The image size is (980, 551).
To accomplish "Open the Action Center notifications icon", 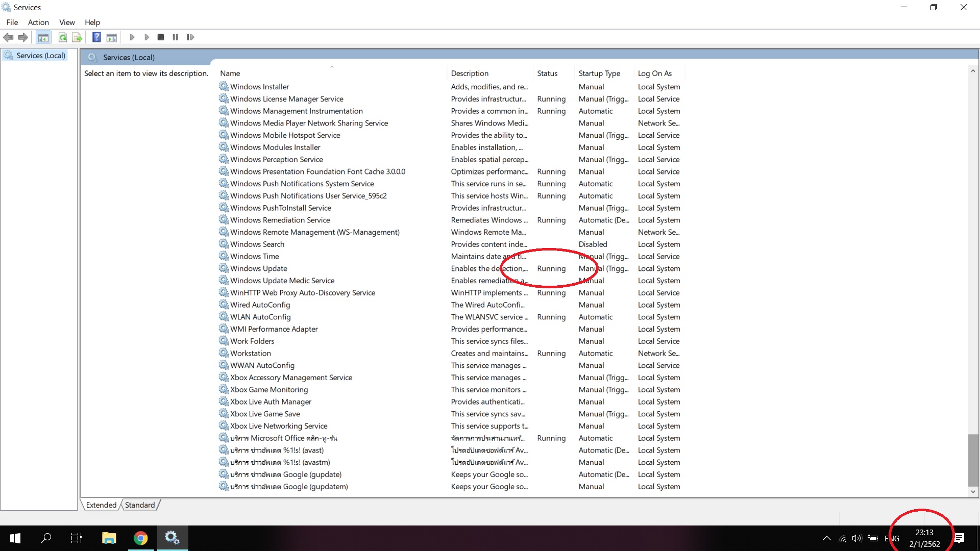I will coord(960,538).
